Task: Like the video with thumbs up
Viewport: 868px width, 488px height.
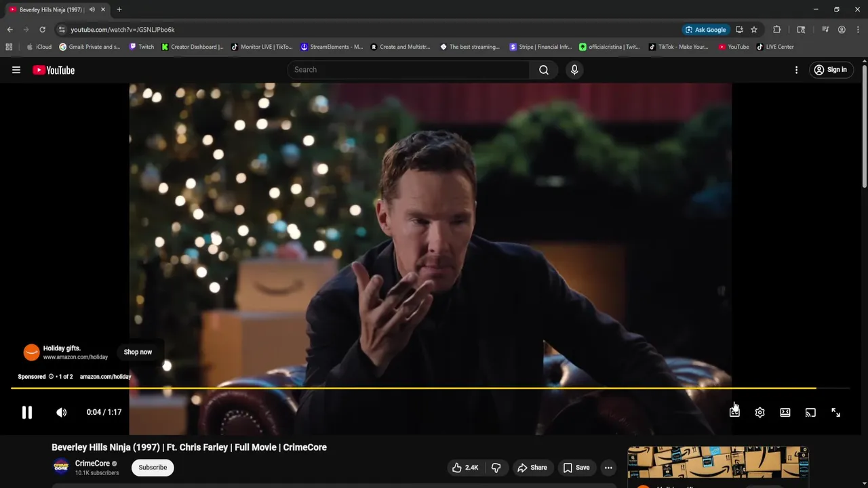Action: coord(457,468)
